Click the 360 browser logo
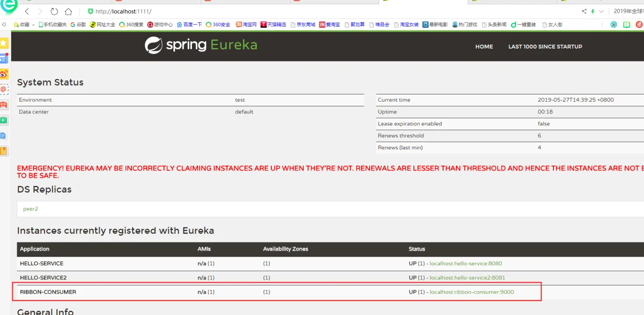This screenshot has width=644, height=315. click(x=9, y=6)
